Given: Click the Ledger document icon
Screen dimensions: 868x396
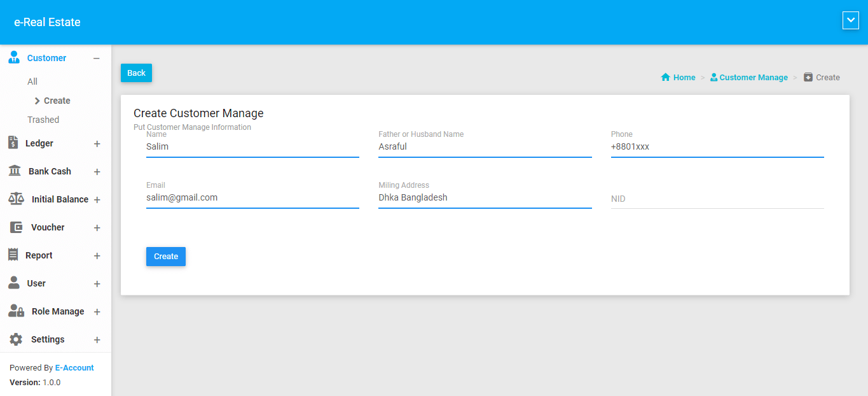Looking at the screenshot, I should [x=13, y=143].
